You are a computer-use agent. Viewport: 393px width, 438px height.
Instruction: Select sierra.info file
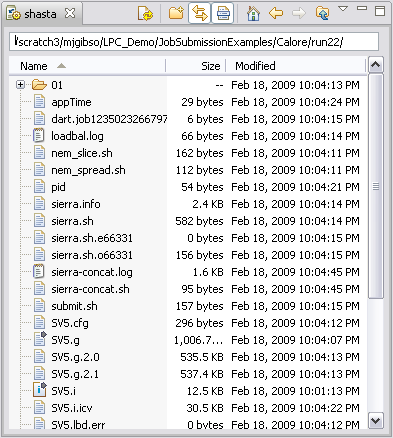pyautogui.click(x=76, y=204)
